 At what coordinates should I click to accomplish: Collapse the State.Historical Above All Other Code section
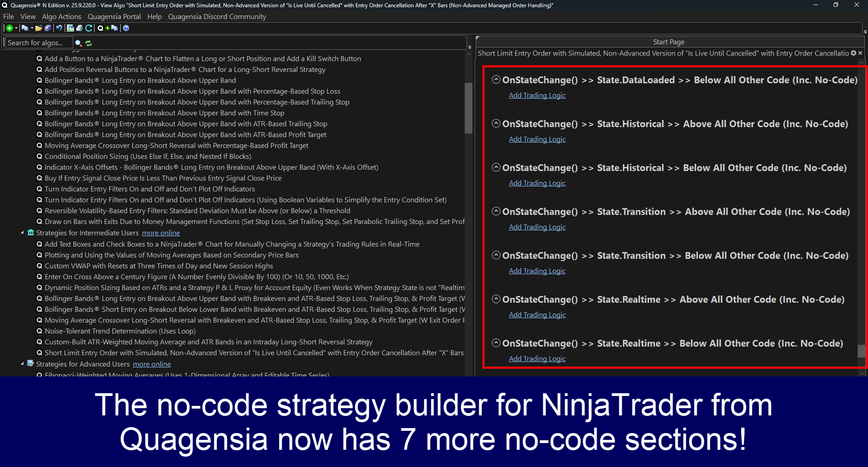(496, 124)
